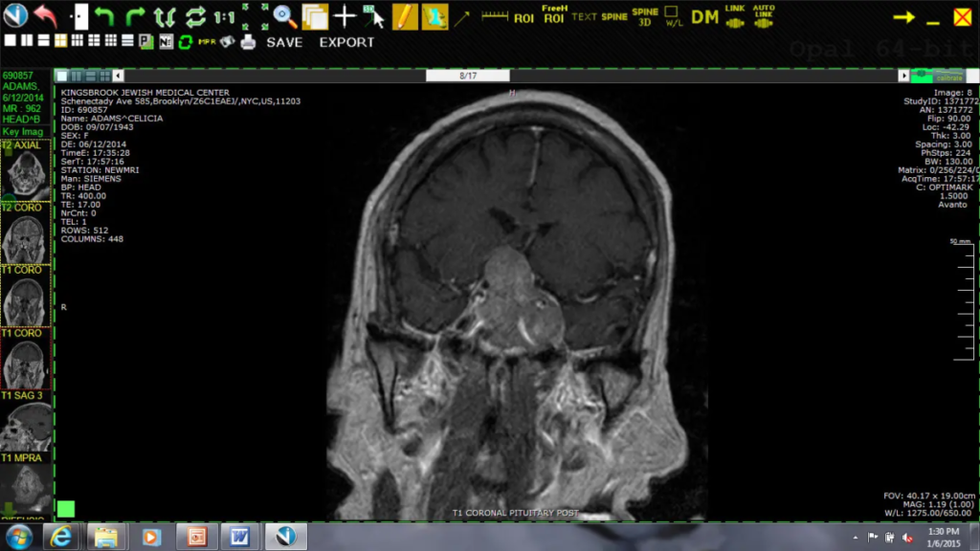The image size is (980, 551).
Task: Set viewport to 2x2 grid layout
Action: pos(104,77)
